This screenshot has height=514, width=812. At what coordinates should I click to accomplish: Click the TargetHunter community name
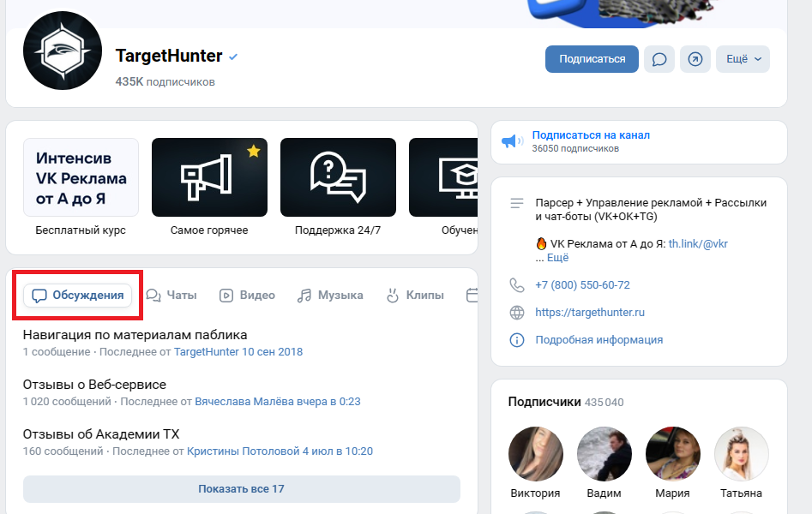click(169, 56)
